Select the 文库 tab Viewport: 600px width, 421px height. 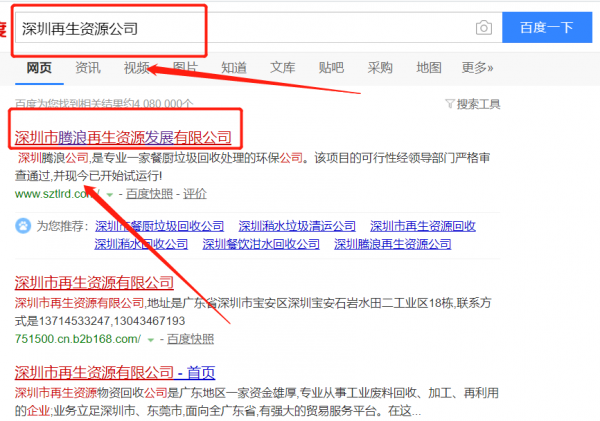[283, 68]
